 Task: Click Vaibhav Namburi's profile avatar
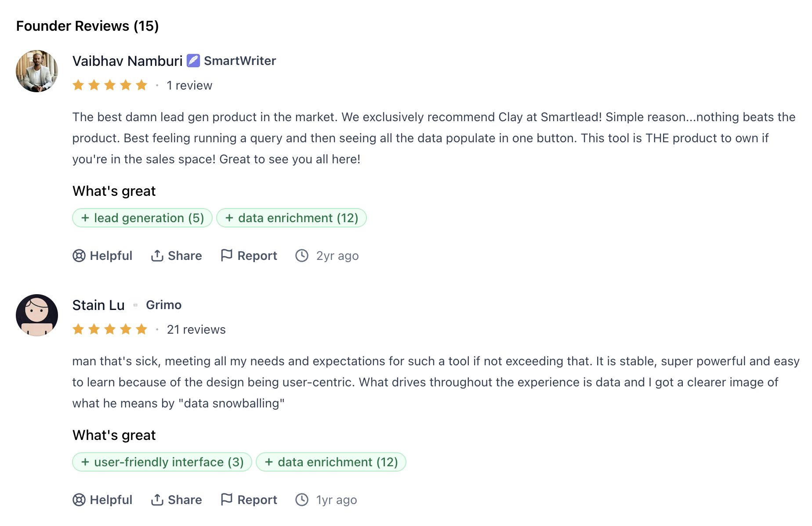[37, 71]
